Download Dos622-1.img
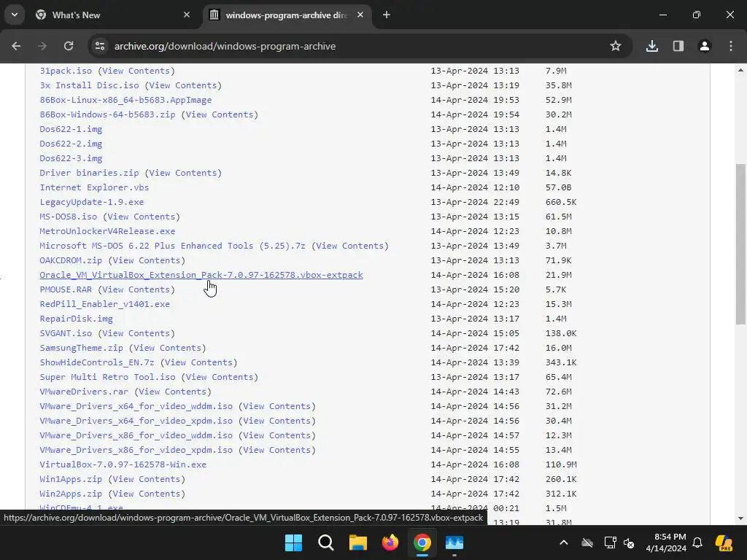 coord(71,129)
